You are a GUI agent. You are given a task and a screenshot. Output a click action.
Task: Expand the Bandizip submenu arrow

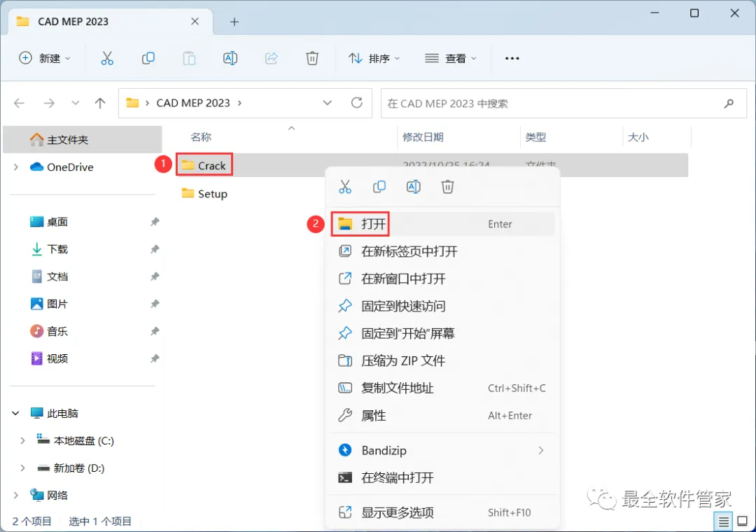(x=541, y=451)
